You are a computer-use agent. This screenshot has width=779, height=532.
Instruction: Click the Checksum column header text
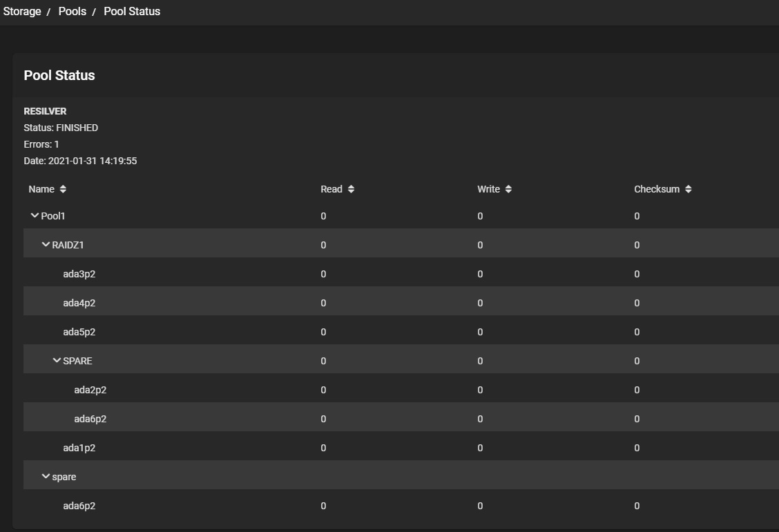tap(657, 189)
